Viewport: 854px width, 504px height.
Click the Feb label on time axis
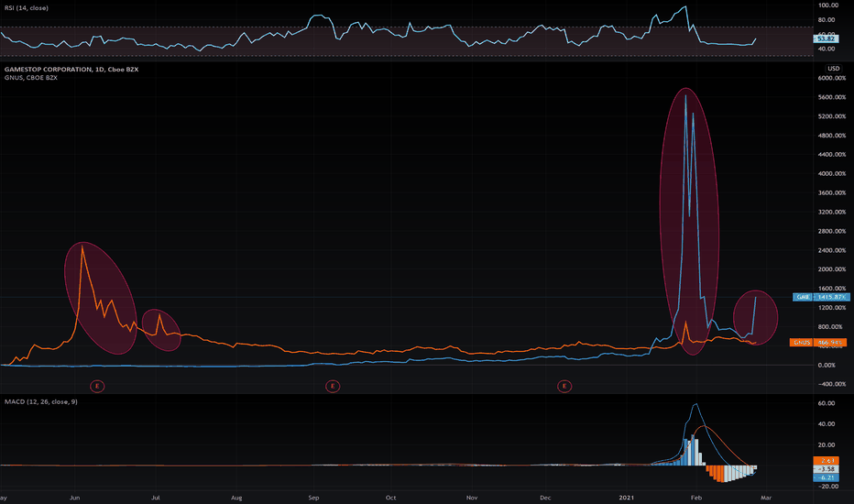click(696, 498)
